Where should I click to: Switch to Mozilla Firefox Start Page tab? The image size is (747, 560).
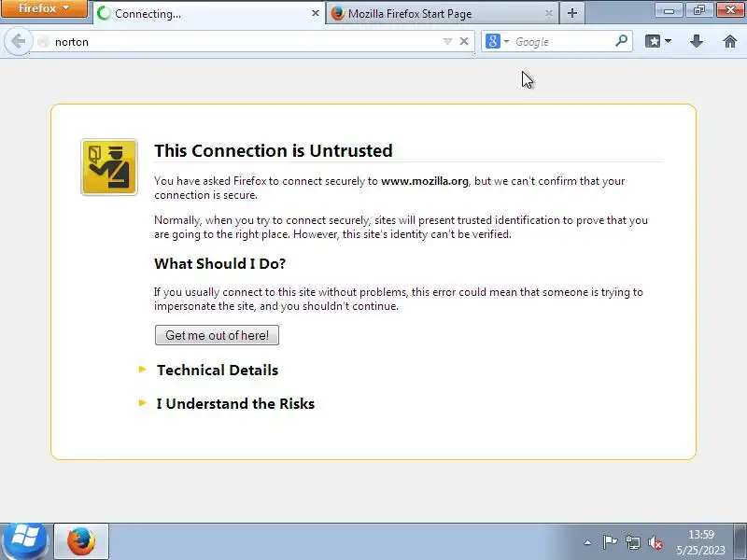click(x=442, y=13)
